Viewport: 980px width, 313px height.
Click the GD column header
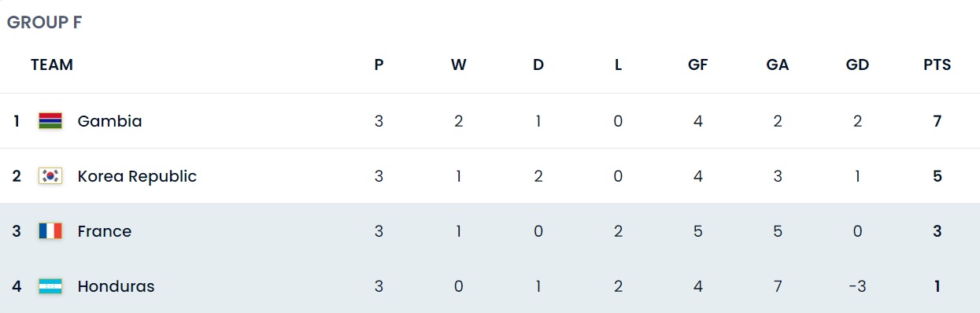click(x=857, y=65)
